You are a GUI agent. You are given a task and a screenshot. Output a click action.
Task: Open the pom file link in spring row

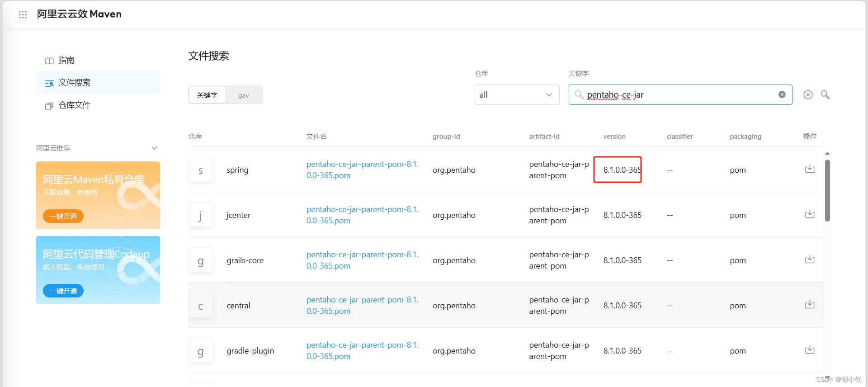pyautogui.click(x=363, y=170)
